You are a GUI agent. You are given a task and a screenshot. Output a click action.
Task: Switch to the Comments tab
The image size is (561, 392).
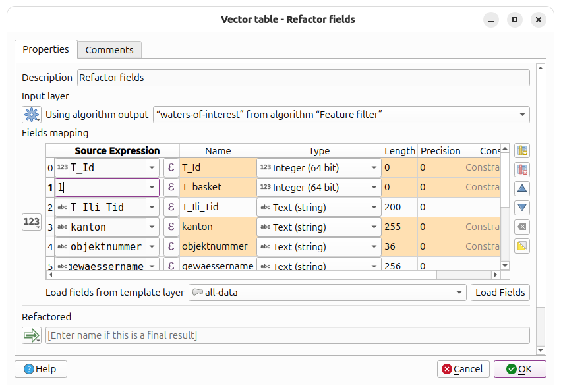click(x=109, y=49)
